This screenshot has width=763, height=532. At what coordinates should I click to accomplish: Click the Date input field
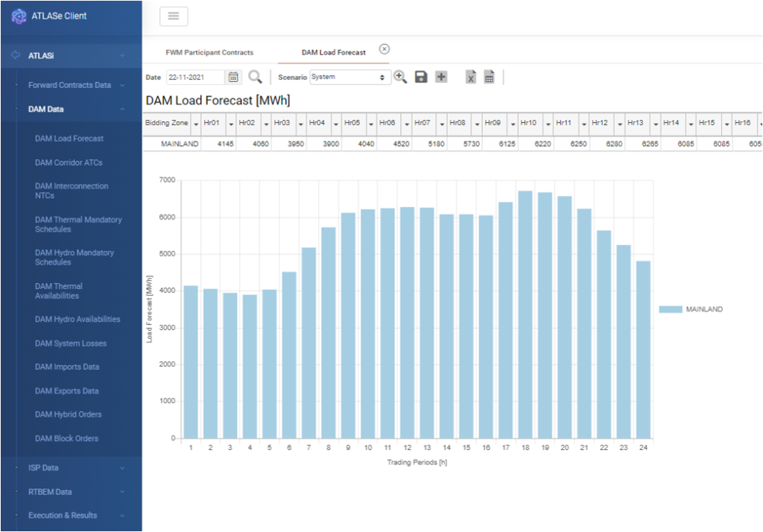[x=195, y=77]
